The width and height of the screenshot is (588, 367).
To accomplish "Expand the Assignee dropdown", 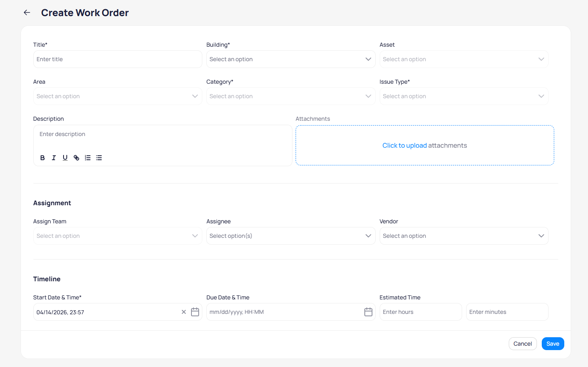I will tap(290, 236).
